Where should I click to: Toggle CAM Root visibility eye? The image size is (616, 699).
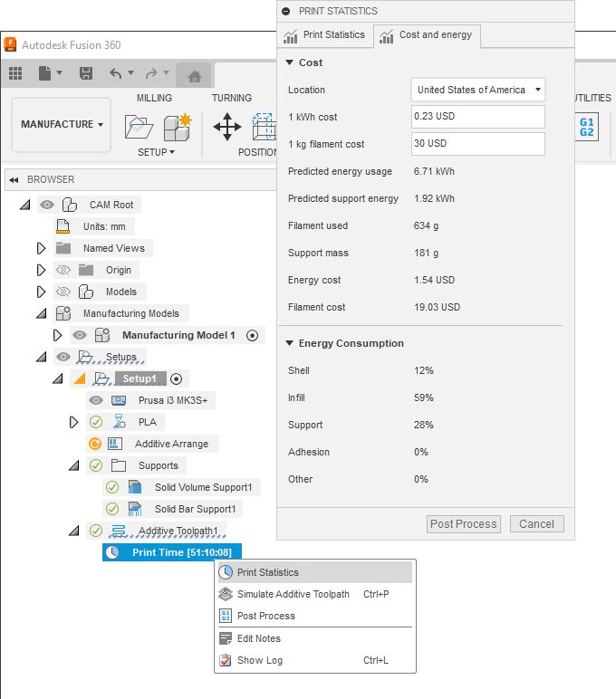[47, 205]
